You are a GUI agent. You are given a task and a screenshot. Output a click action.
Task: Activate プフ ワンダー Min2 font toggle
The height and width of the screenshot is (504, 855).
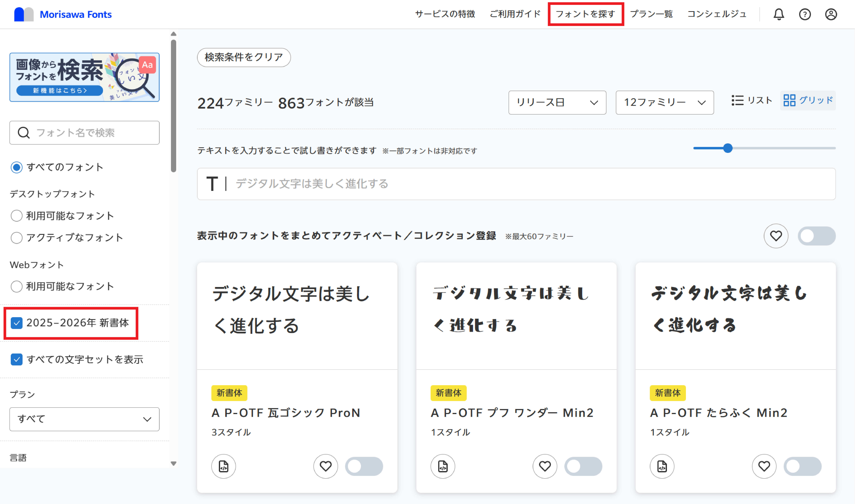583,466
